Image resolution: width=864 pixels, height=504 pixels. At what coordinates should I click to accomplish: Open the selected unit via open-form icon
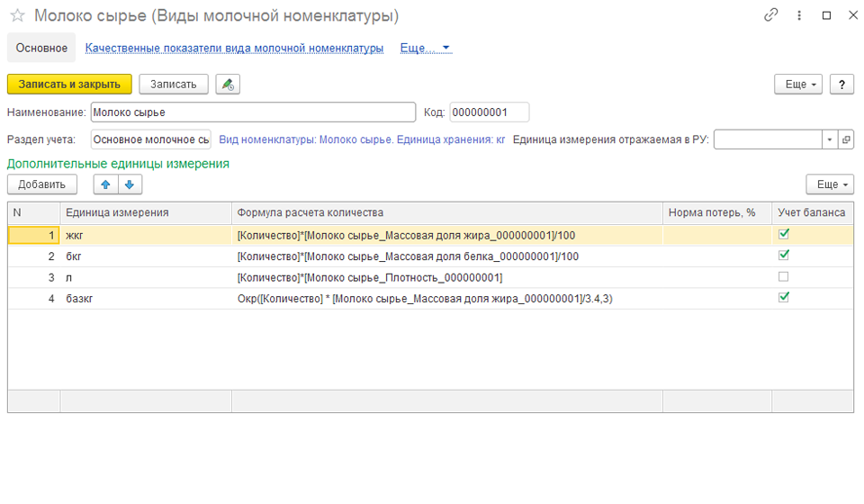pos(846,139)
